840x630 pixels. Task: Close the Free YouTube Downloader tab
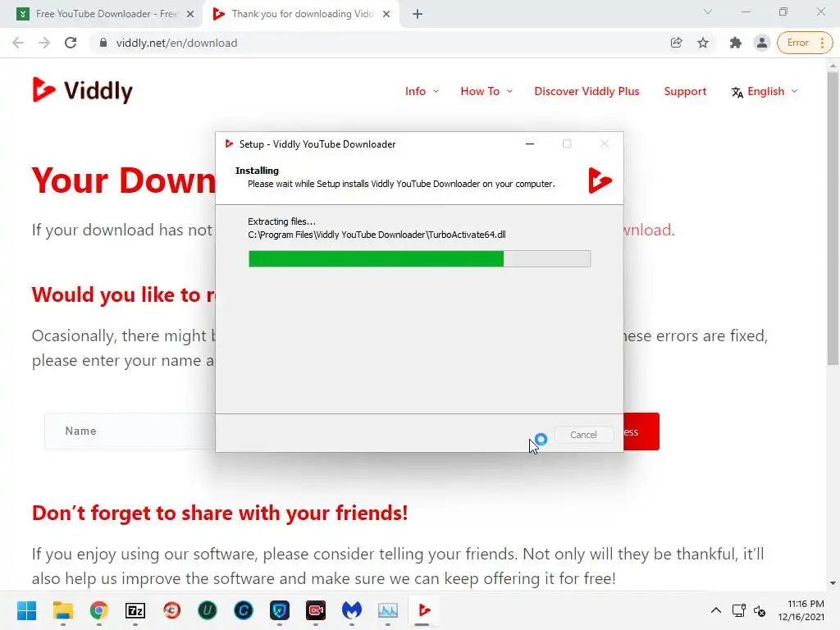tap(190, 14)
